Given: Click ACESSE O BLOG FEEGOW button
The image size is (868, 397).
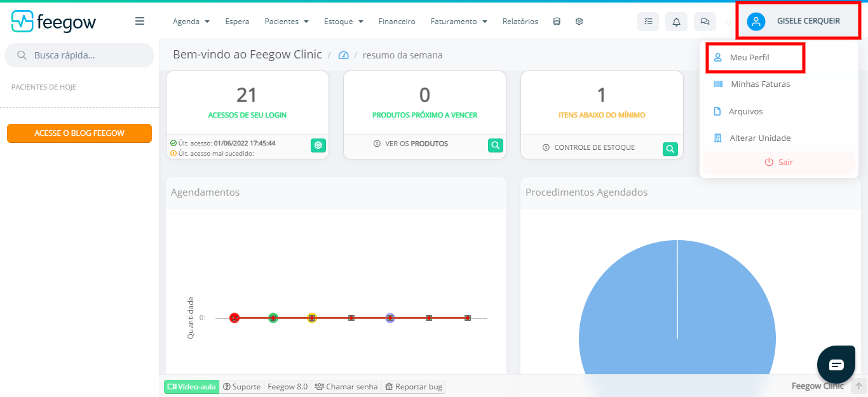Looking at the screenshot, I should [79, 133].
